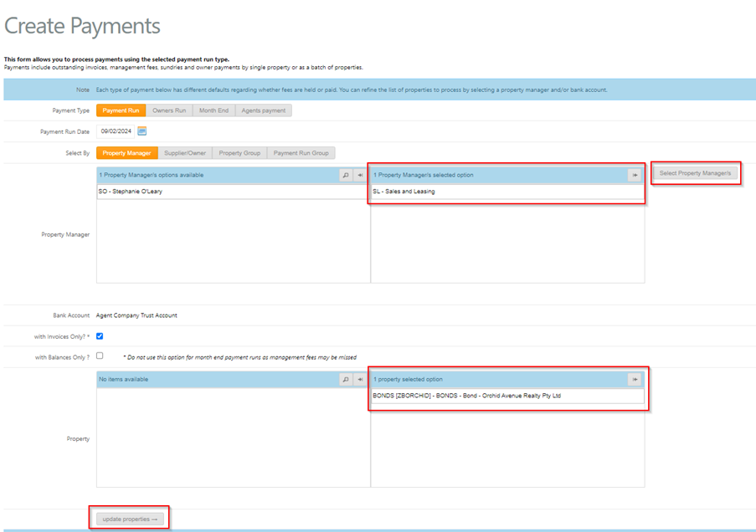Tick the with Balances Only checkbox

tap(100, 356)
